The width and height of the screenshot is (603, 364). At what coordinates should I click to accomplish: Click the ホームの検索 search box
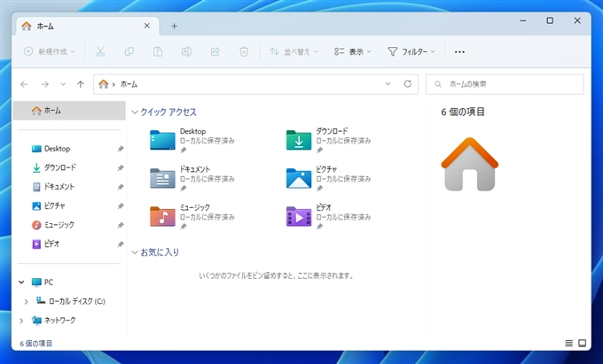[505, 84]
